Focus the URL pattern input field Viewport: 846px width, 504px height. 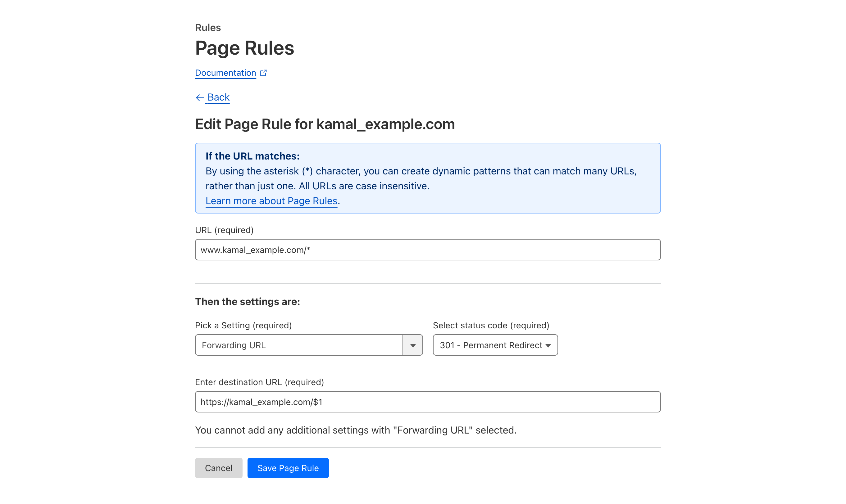[x=427, y=250]
